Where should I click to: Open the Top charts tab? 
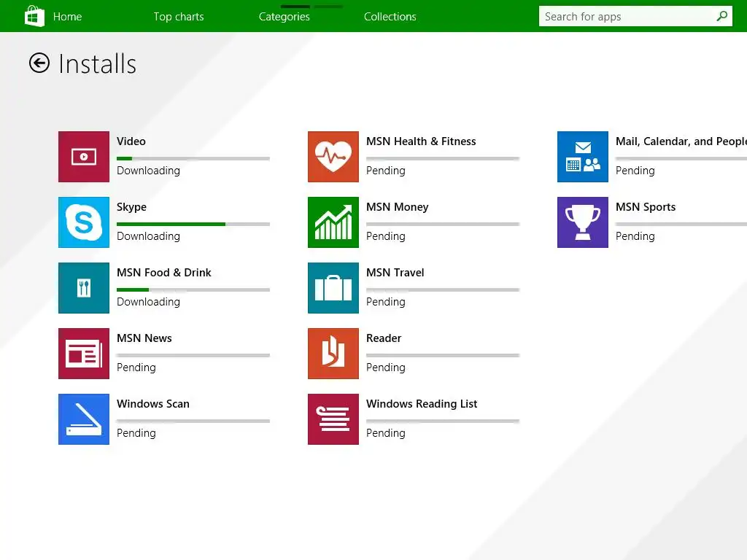tap(179, 17)
